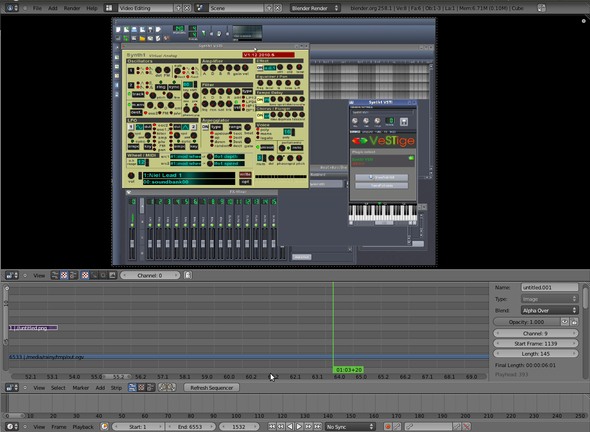Select Chroma Vectorscope display mode icon
590x432 pixels.
click(103, 275)
